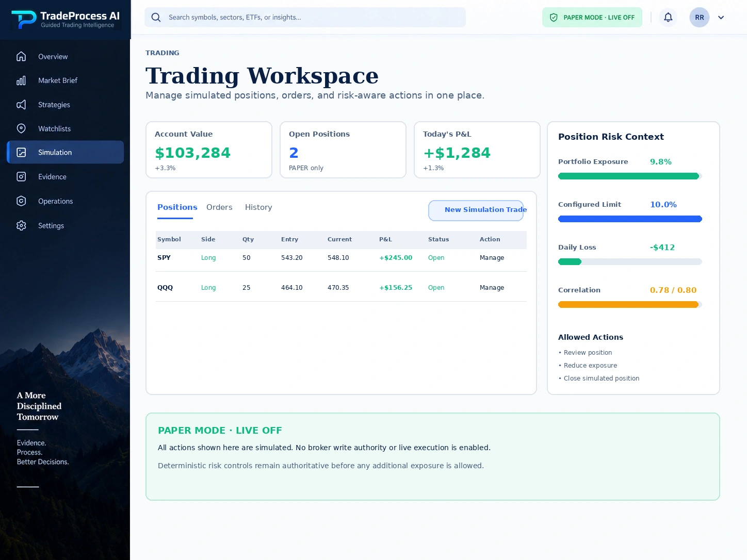
Task: Click the Configured Limit blue bar
Action: (630, 219)
